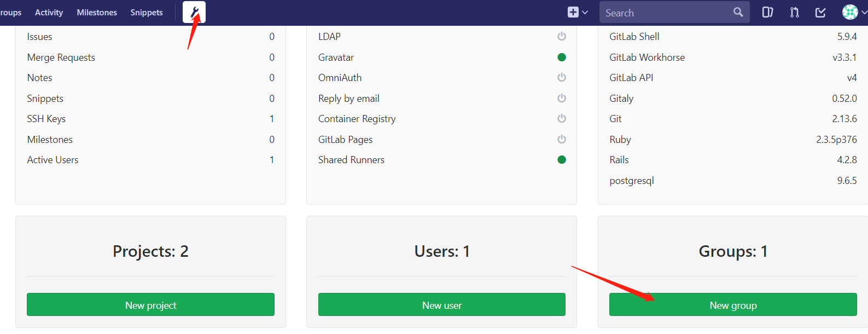Open the new item plus dropdown

pyautogui.click(x=578, y=12)
